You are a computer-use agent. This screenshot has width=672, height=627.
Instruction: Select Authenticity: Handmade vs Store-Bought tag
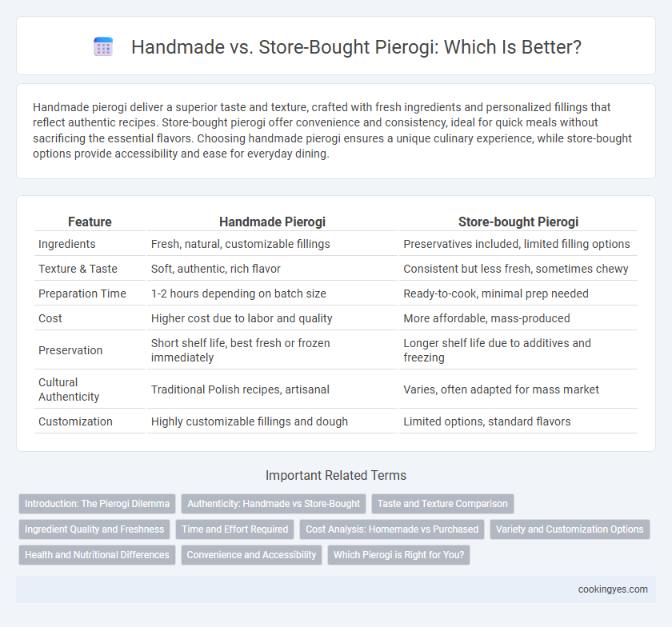coord(274,504)
